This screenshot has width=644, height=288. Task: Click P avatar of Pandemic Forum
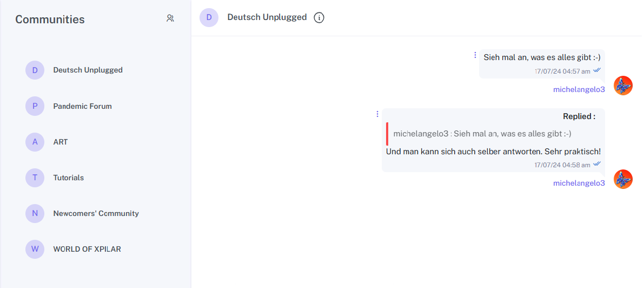35,106
